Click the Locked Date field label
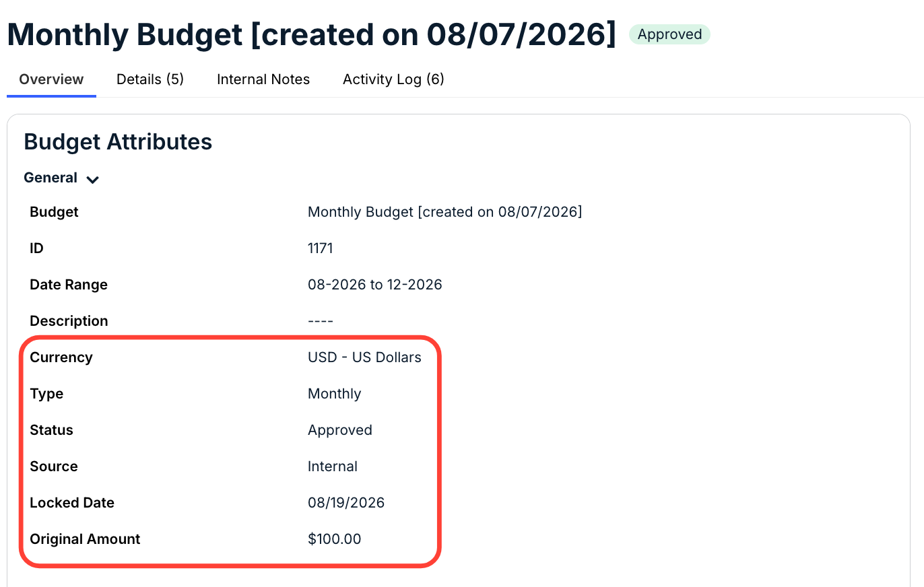Screen dimensions: 924x587 pyautogui.click(x=72, y=503)
